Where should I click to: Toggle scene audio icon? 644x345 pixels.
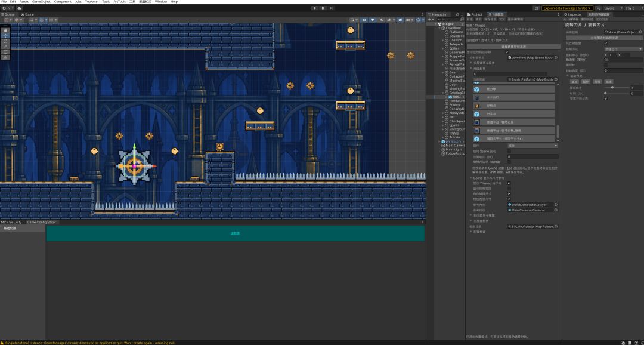pos(382,20)
